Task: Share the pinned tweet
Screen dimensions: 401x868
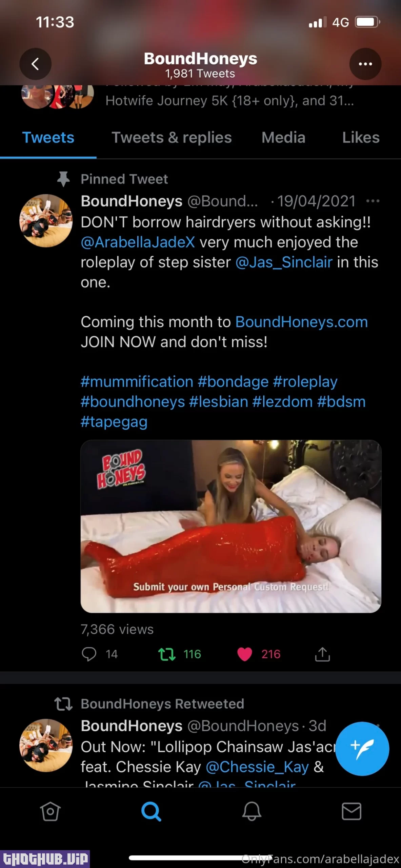Action: (322, 654)
